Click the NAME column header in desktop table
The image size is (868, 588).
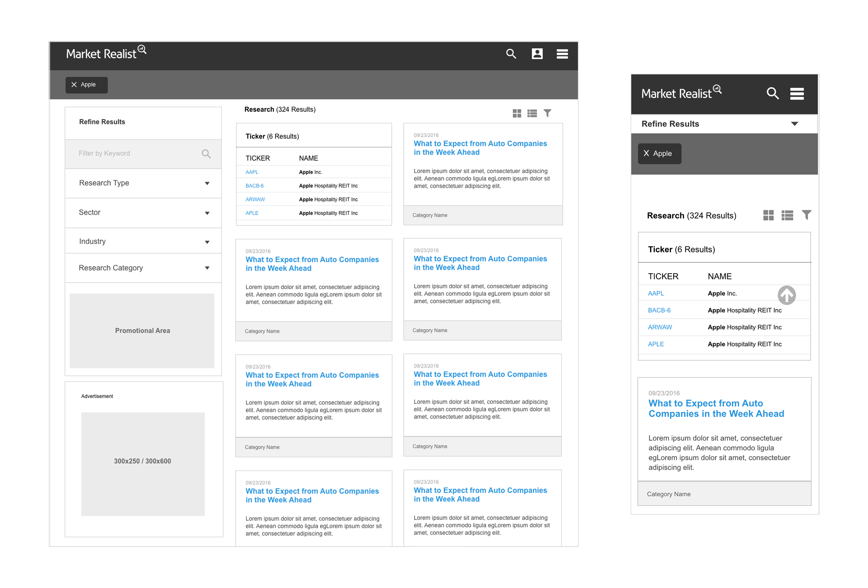click(x=308, y=158)
